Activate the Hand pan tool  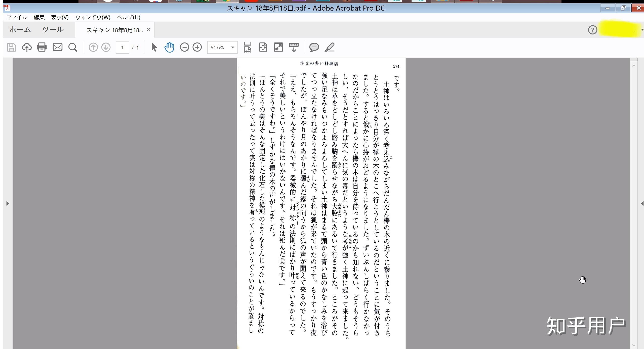(x=169, y=47)
